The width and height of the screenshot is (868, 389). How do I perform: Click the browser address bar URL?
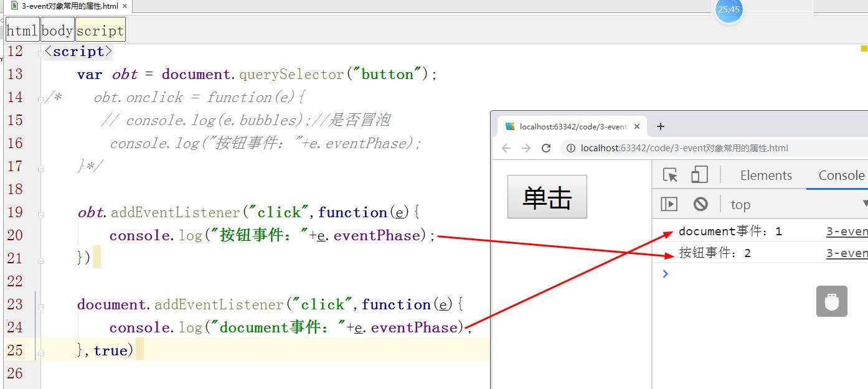tap(684, 148)
